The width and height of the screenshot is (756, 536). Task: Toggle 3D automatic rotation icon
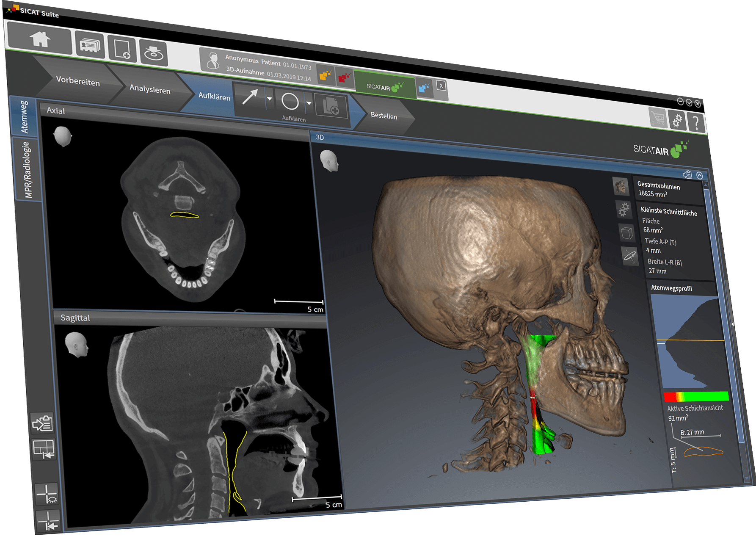tap(630, 256)
